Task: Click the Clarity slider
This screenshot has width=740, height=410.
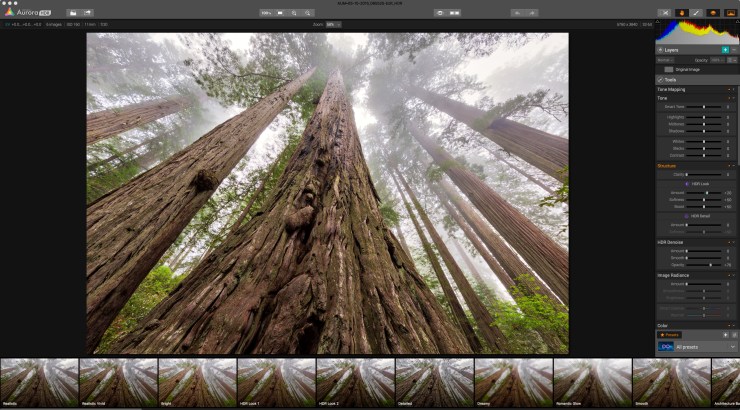Action: (704, 175)
